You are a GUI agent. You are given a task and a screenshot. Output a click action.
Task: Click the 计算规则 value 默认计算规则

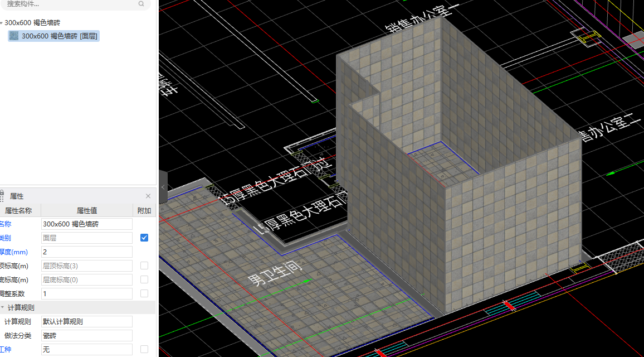(87, 322)
